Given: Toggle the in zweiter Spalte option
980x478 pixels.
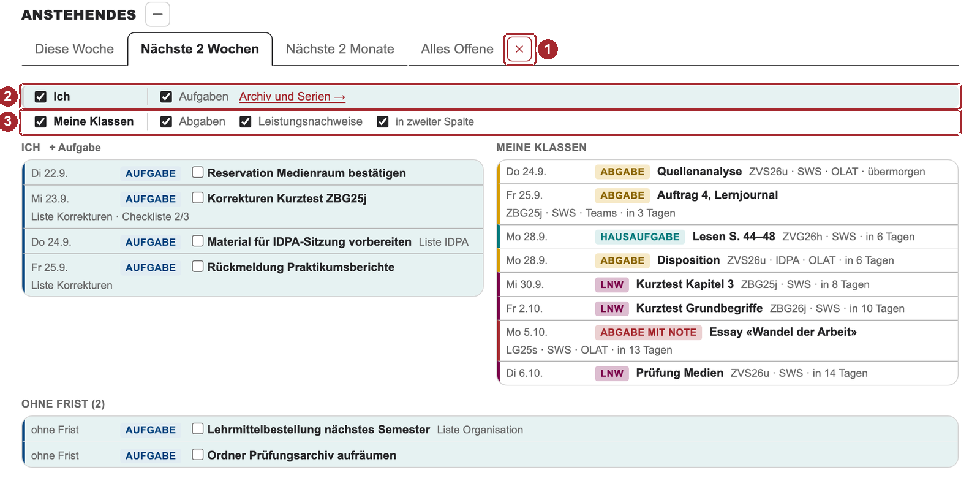Looking at the screenshot, I should pos(382,122).
